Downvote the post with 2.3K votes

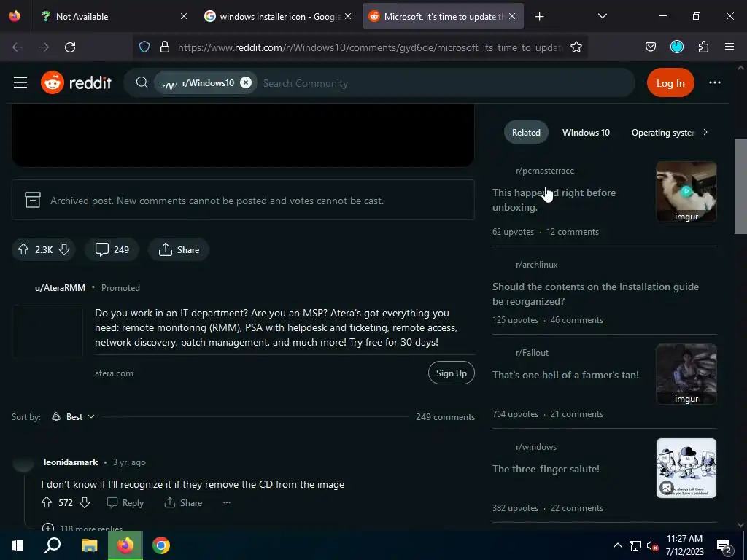point(64,249)
